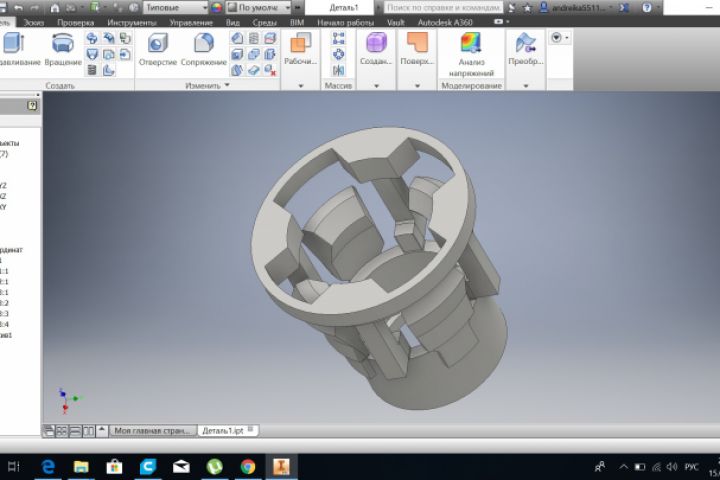720x480 pixels.
Task: Open the Рабочи... work plane tool
Action: [300, 49]
